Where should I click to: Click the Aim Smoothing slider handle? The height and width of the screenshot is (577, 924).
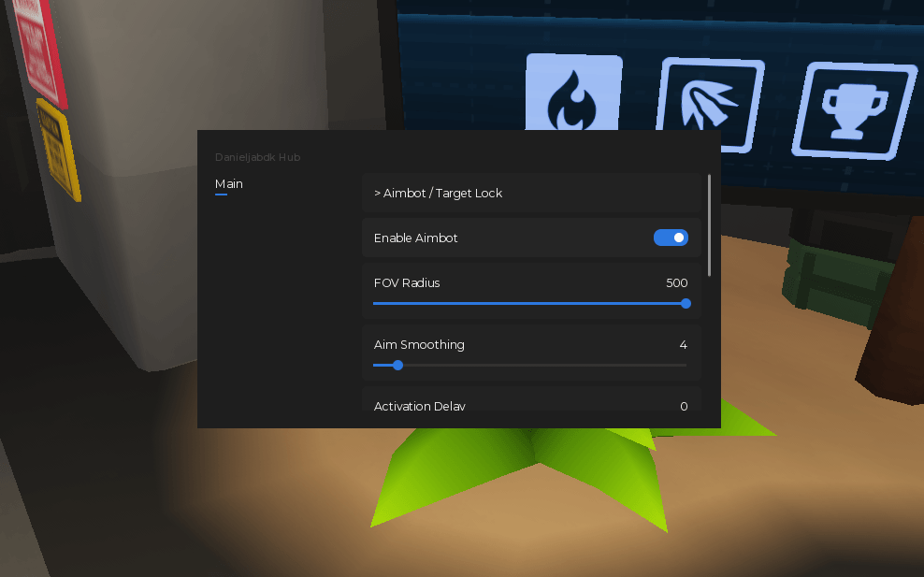pyautogui.click(x=397, y=366)
